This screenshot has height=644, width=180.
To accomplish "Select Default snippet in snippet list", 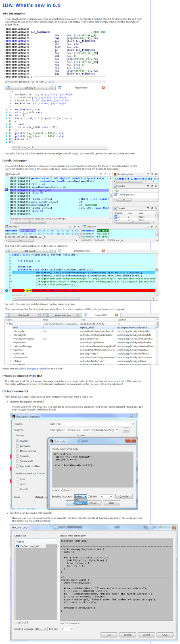I will click(x=30, y=546).
